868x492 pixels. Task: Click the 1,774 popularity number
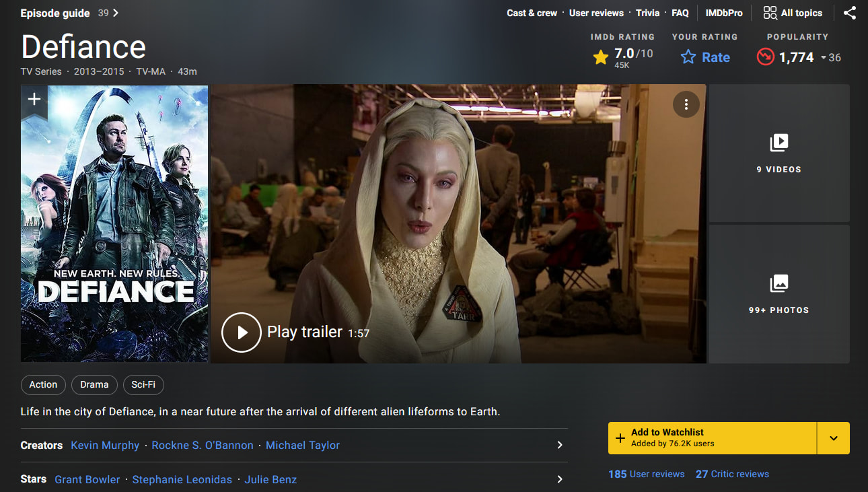pyautogui.click(x=797, y=57)
